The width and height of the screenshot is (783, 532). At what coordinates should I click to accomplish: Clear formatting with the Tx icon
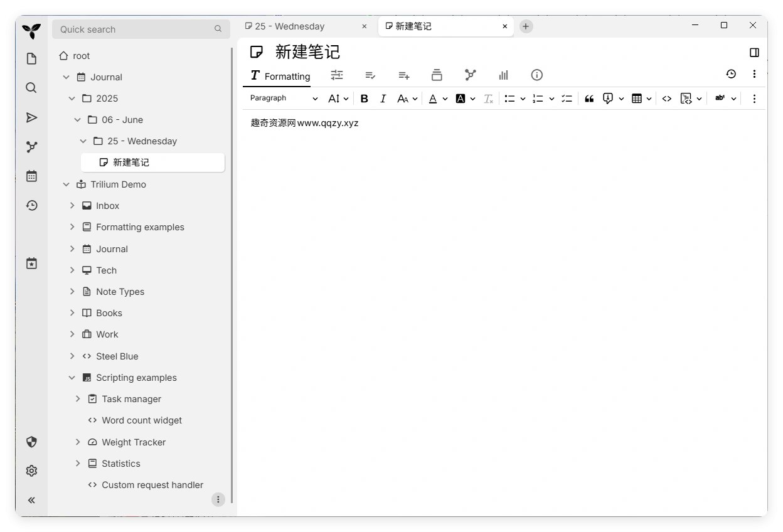[x=488, y=98]
